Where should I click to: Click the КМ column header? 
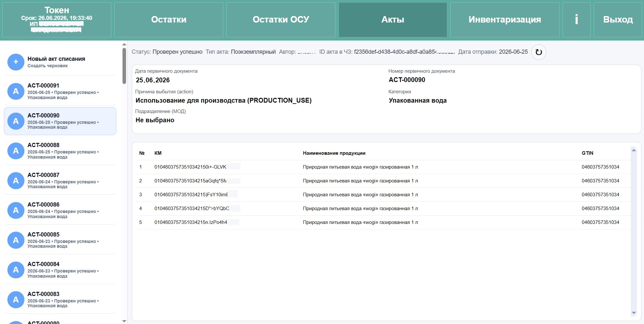click(158, 153)
